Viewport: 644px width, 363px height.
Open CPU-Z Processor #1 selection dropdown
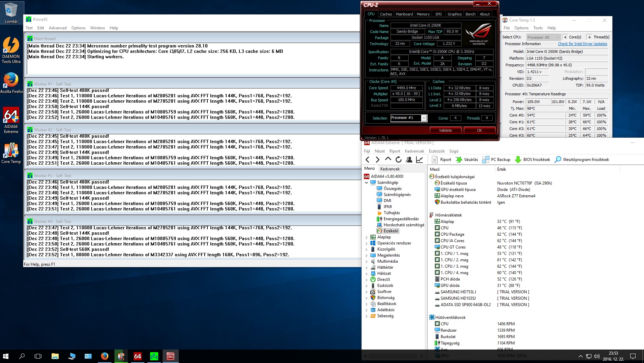(424, 118)
